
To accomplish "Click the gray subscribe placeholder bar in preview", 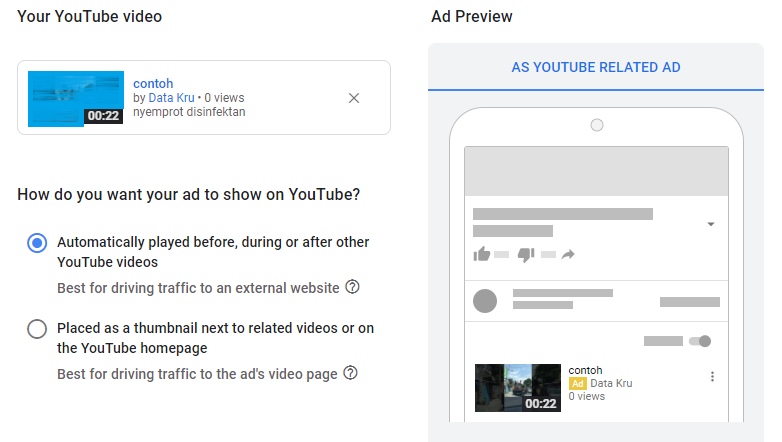I will [690, 302].
